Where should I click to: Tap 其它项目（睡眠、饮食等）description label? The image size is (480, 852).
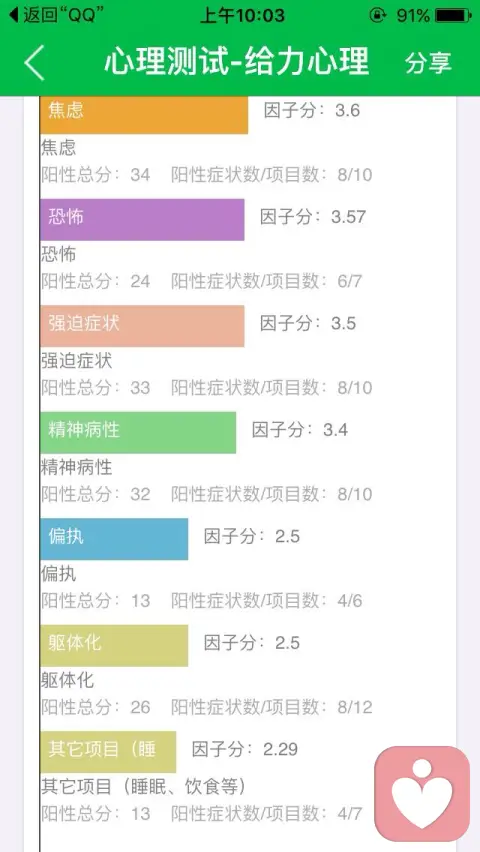tap(144, 786)
